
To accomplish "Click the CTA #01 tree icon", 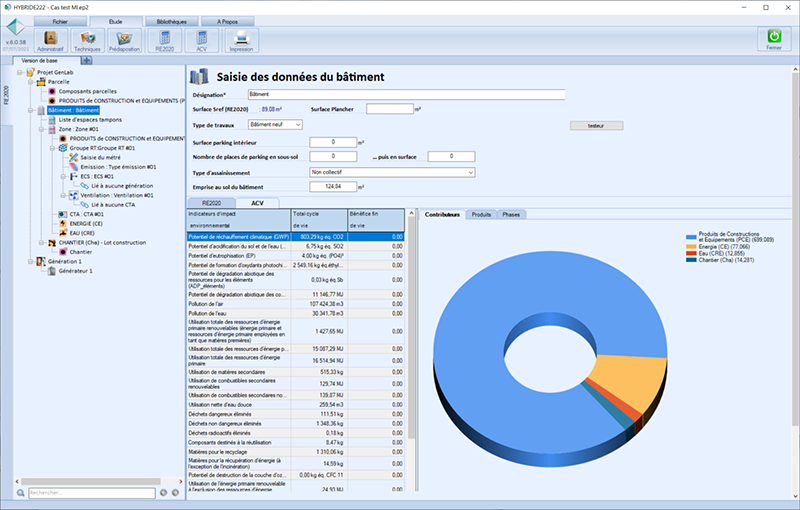I will [x=63, y=214].
